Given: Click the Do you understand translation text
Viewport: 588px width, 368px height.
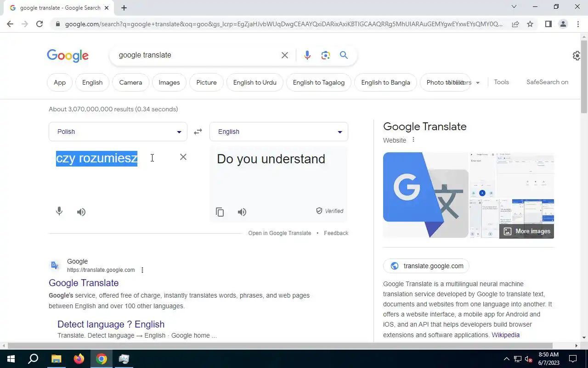Looking at the screenshot, I should point(271,159).
